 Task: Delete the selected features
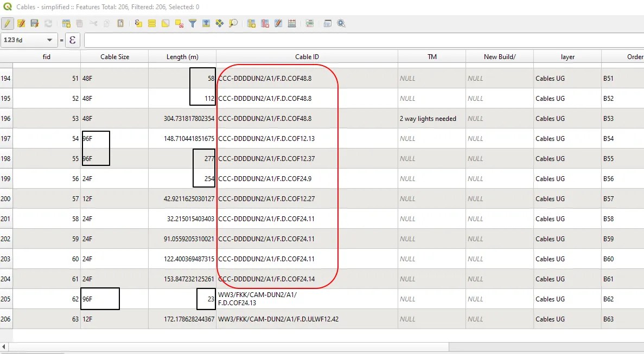79,23
